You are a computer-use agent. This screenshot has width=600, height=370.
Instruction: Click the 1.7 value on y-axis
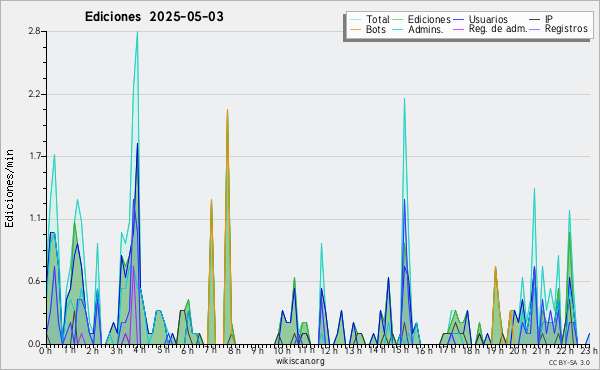tap(34, 156)
